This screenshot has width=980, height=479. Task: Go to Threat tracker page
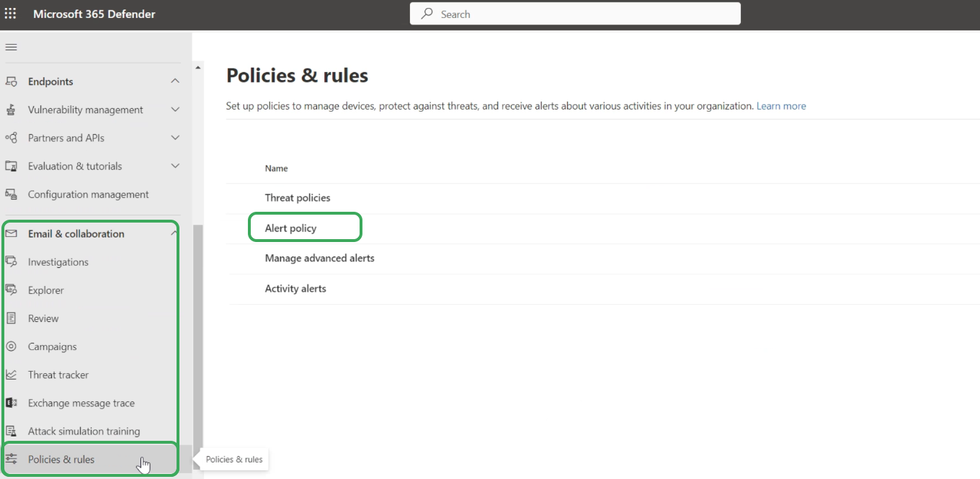tap(58, 375)
